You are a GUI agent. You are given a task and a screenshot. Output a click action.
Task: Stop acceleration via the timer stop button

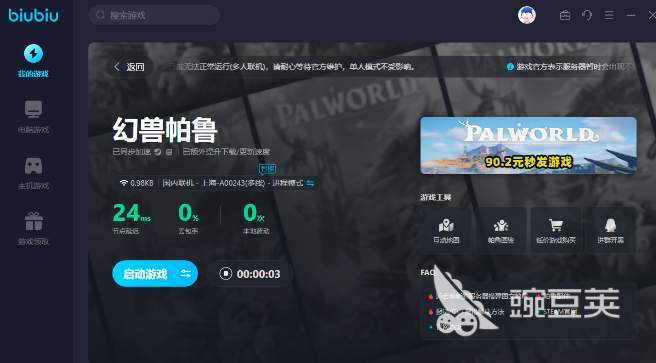226,274
